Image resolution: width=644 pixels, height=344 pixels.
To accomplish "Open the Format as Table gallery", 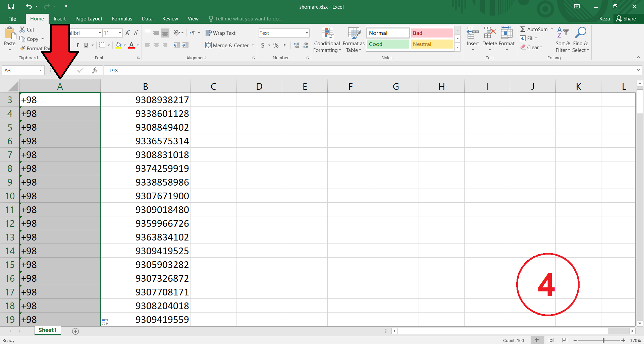I will pos(354,40).
